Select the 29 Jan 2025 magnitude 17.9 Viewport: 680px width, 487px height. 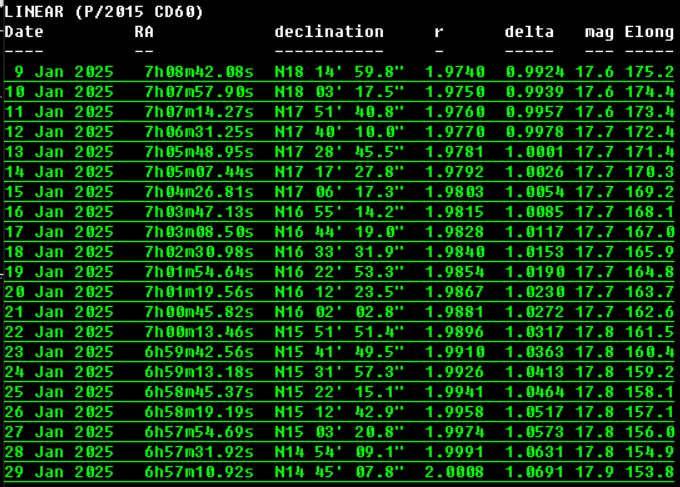click(599, 471)
